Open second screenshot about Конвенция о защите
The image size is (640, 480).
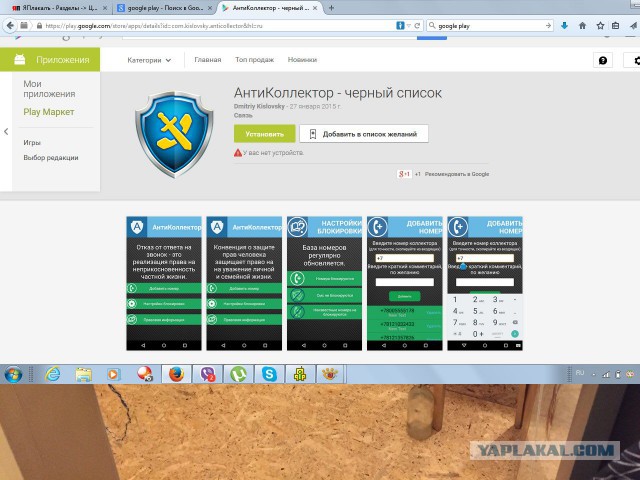[244, 283]
